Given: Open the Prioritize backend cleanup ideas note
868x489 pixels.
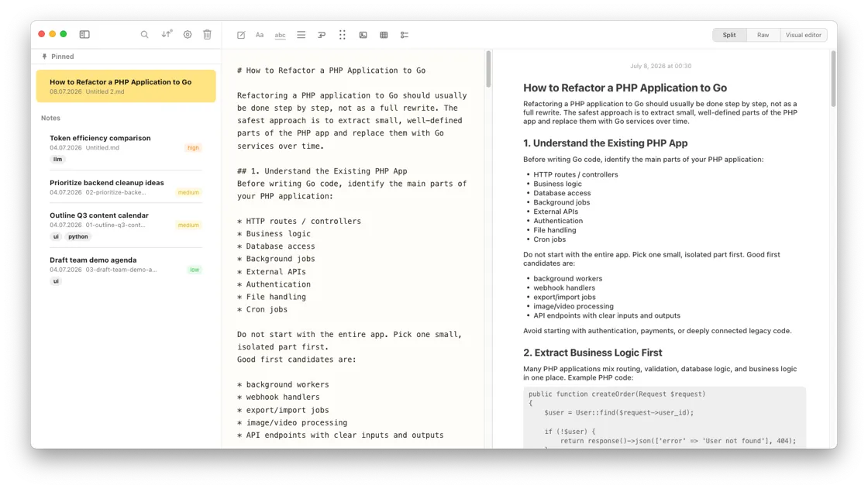Looking at the screenshot, I should (x=126, y=188).
